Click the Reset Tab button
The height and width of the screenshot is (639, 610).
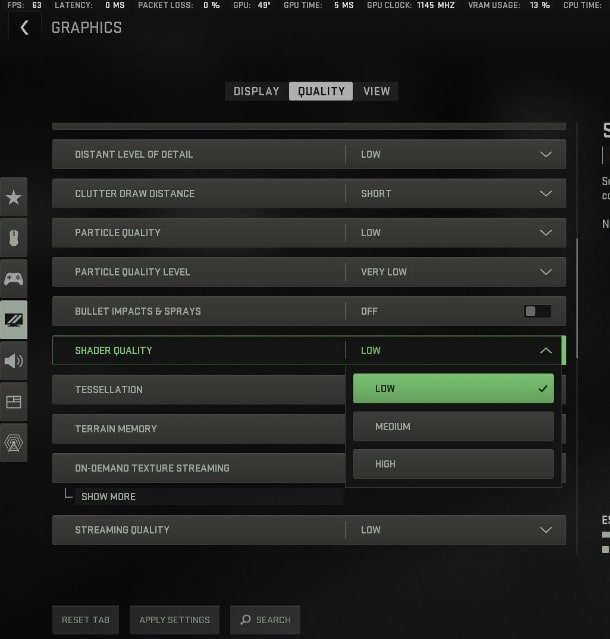pos(86,620)
